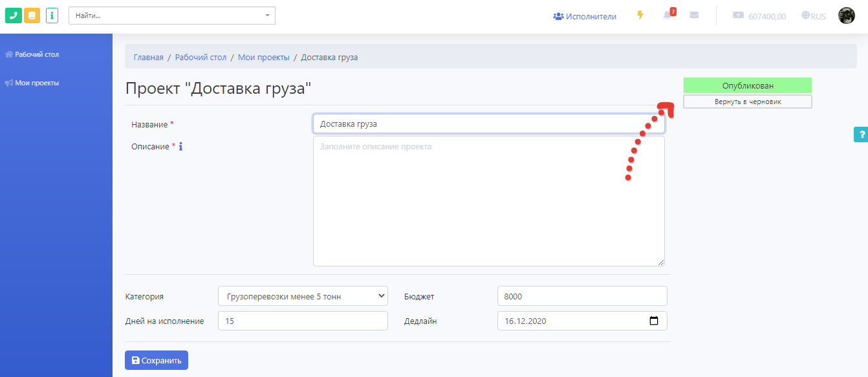
Task: Click the green phone icon
Action: [14, 16]
